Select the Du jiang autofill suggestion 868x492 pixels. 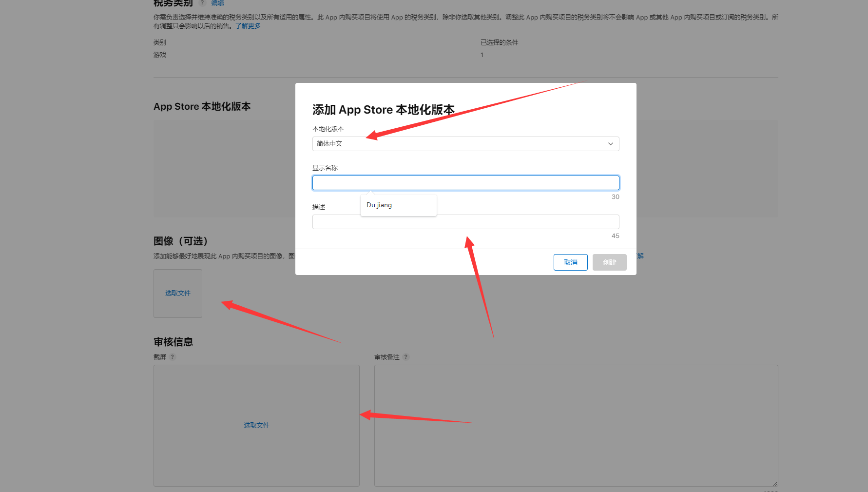[398, 205]
